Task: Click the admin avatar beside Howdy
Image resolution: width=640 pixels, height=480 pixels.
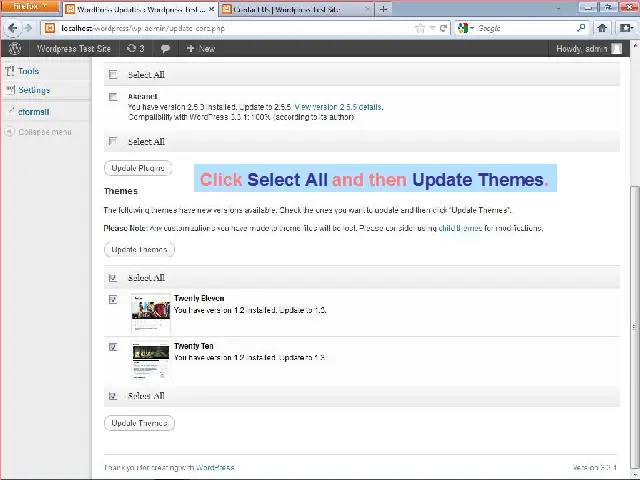Action: [x=617, y=49]
